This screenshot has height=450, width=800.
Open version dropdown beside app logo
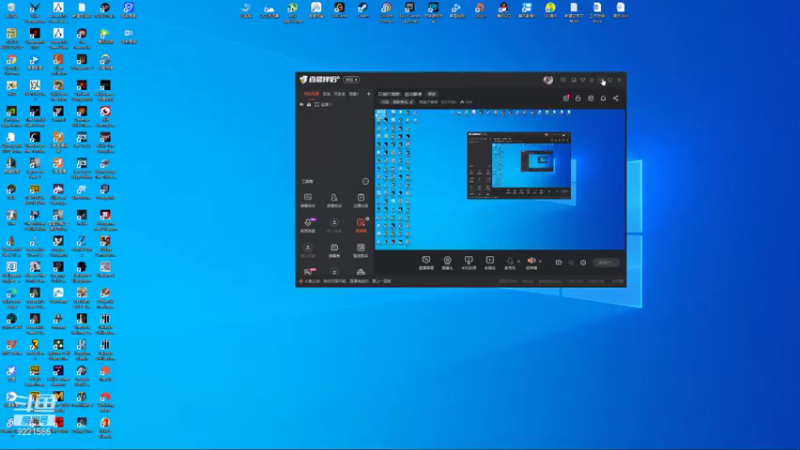tap(352, 80)
